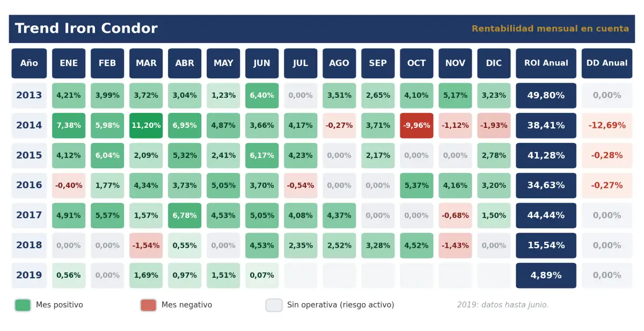Click the -9,96% cell for October 2014
644x331 pixels.
[416, 126]
